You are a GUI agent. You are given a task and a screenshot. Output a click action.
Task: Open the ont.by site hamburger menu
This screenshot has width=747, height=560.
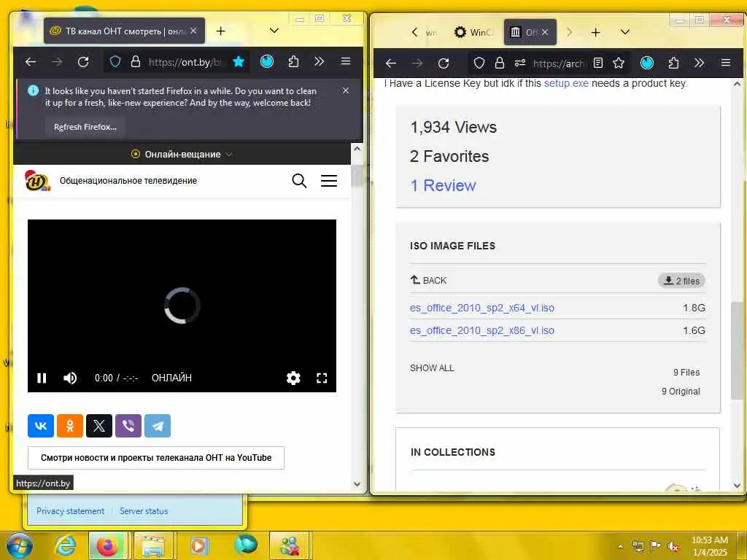point(329,181)
